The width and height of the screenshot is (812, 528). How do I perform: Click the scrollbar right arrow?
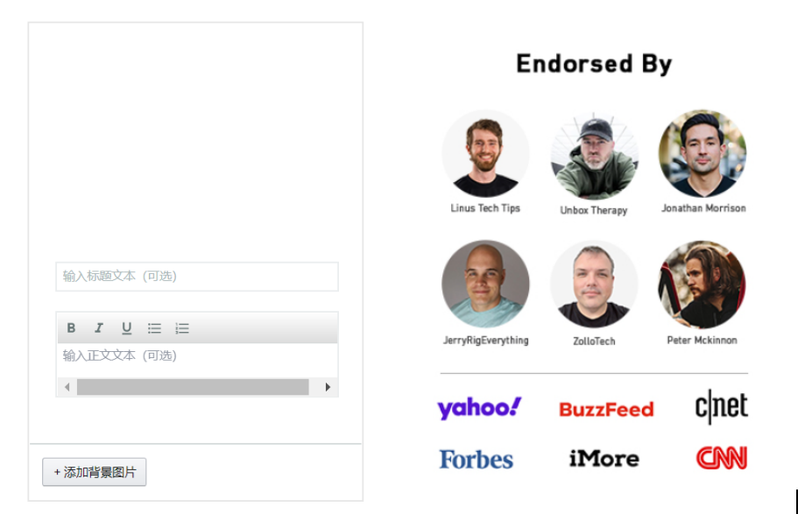(x=328, y=387)
